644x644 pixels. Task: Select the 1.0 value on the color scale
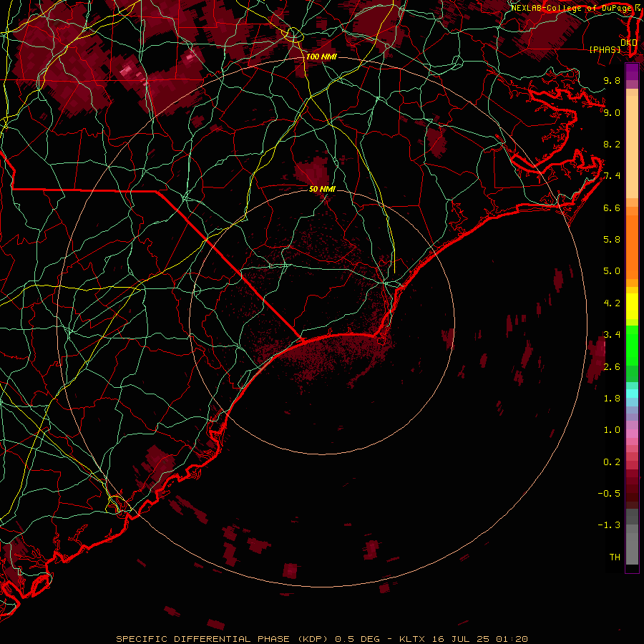point(612,430)
